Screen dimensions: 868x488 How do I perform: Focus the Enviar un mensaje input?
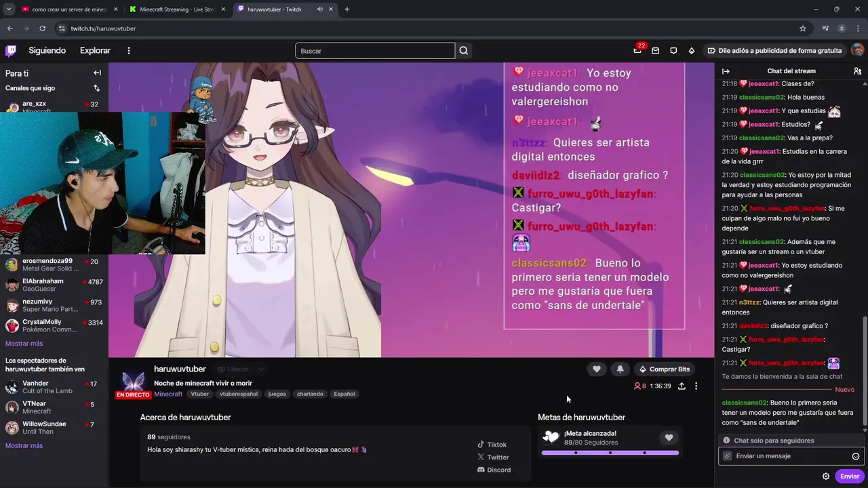[790, 456]
